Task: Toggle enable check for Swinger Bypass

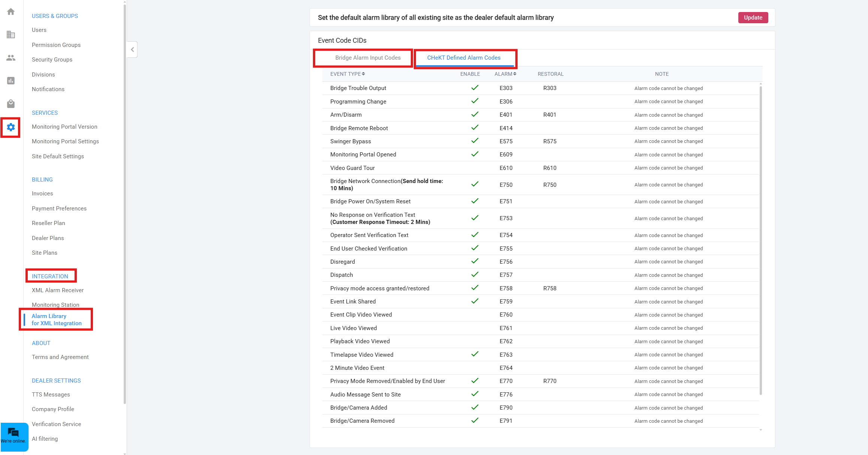Action: pos(474,141)
